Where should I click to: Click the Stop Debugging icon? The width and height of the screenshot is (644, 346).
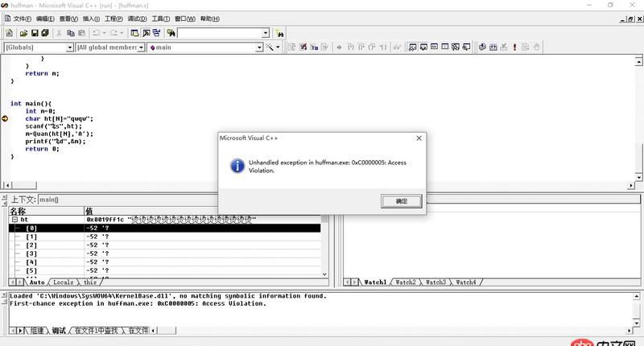click(303, 47)
